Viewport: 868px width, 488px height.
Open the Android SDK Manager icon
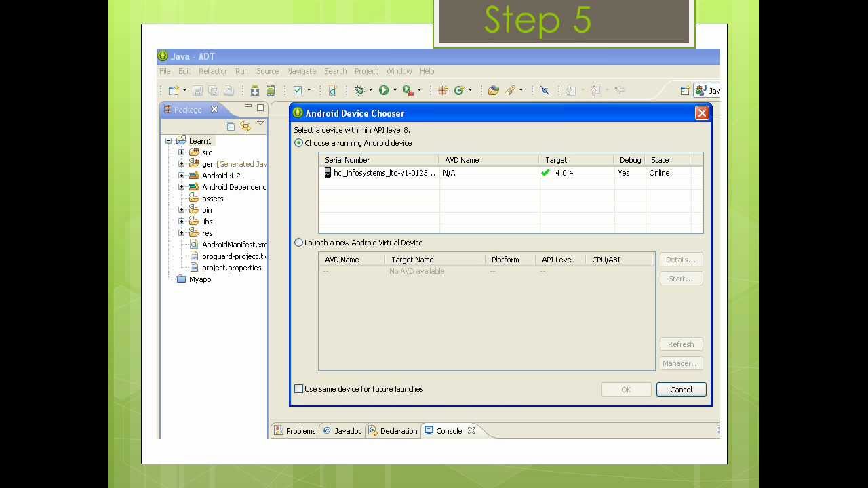click(x=255, y=90)
